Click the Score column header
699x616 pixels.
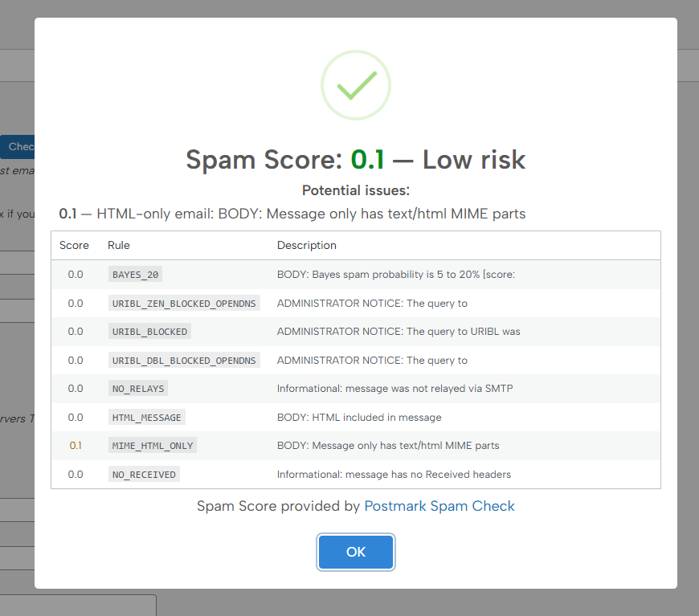[74, 245]
